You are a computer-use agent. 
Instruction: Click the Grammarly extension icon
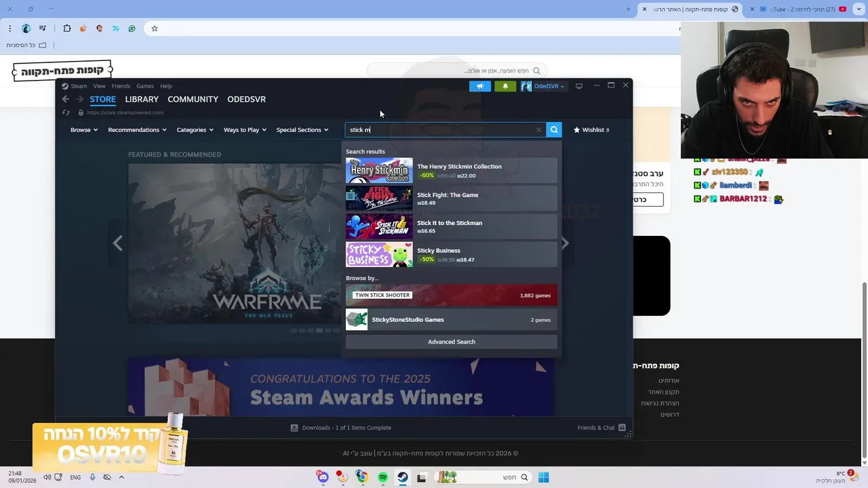132,28
